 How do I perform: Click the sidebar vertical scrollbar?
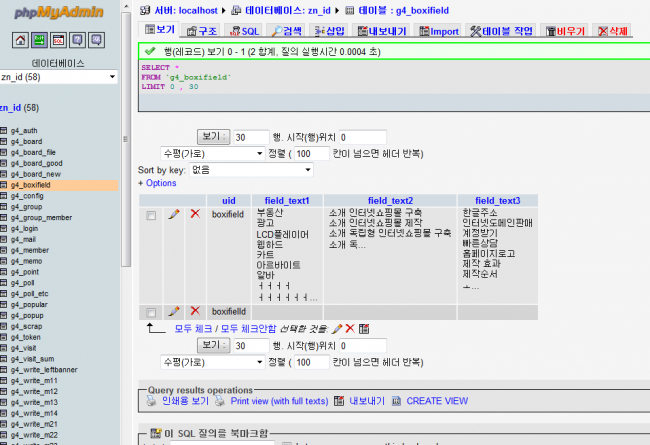click(x=126, y=139)
